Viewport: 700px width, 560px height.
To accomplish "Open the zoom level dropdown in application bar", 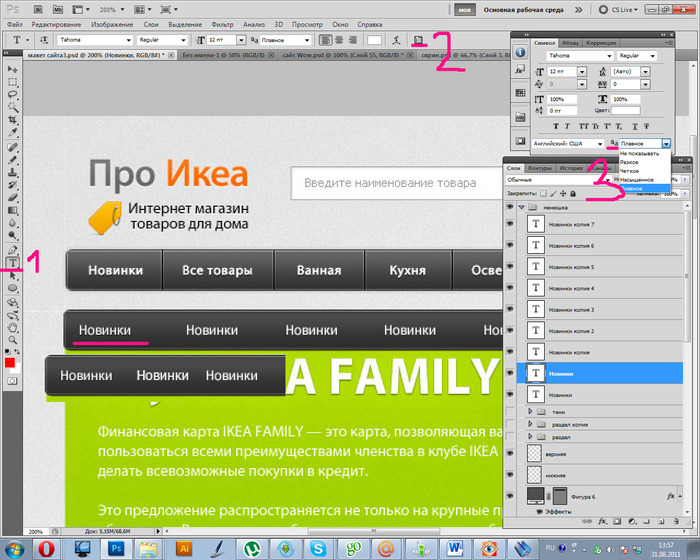I will (122, 9).
